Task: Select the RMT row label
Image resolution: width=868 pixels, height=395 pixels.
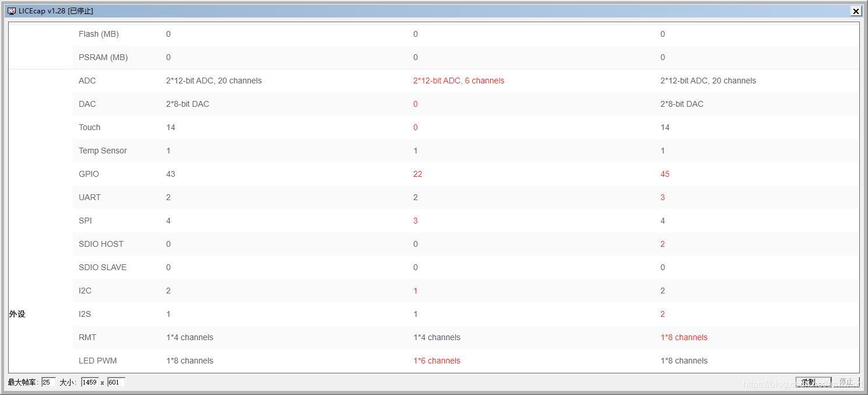Action: (x=87, y=337)
